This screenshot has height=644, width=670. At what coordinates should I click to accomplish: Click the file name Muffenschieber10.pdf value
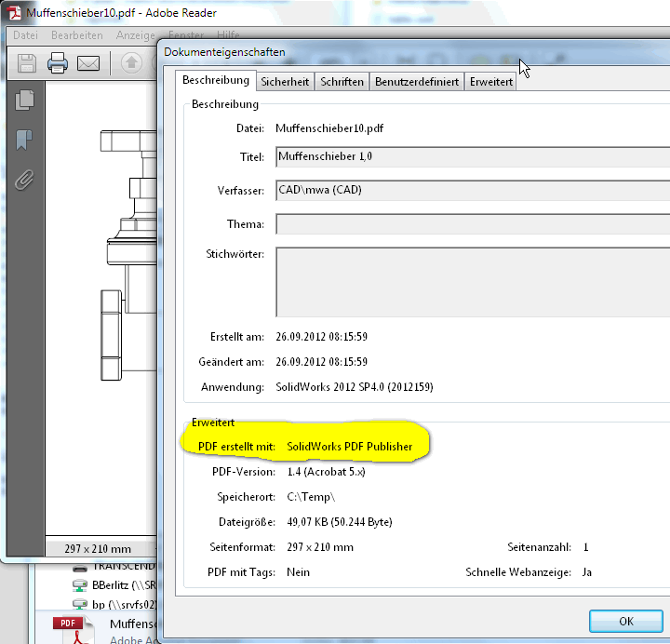point(329,128)
